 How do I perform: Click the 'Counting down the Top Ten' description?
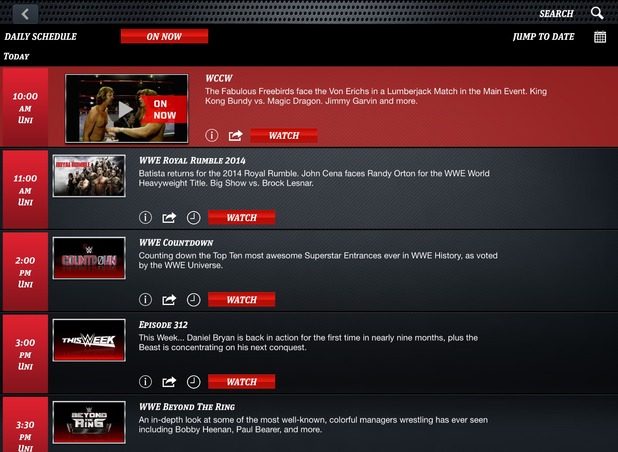(318, 260)
